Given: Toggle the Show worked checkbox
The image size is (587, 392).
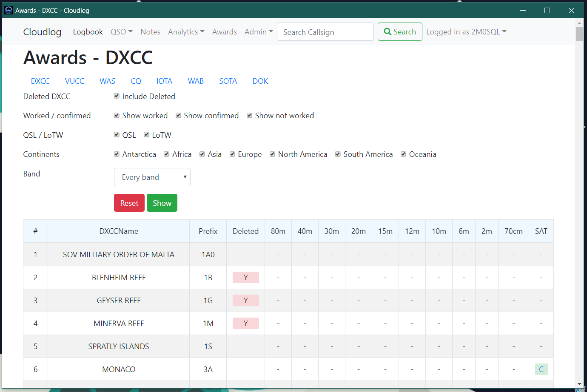Looking at the screenshot, I should [x=117, y=115].
